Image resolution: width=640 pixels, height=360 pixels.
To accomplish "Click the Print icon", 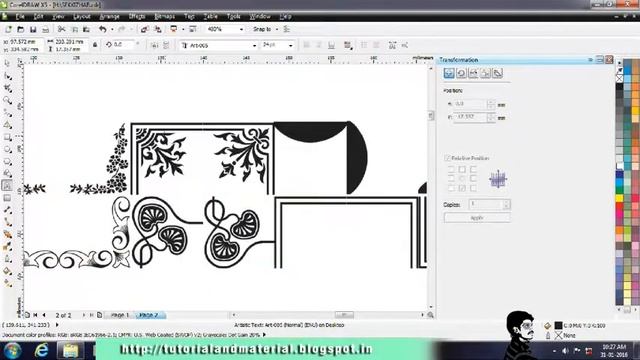I will 45,29.
